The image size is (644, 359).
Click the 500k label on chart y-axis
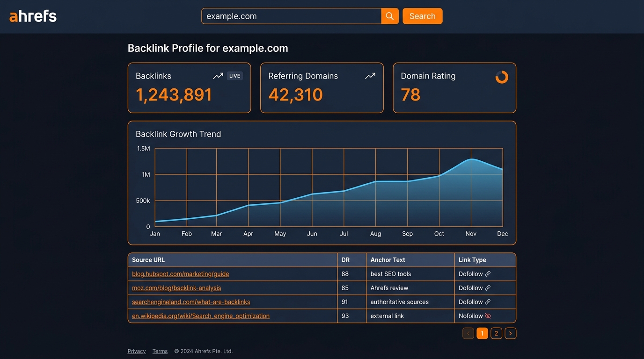coord(143,201)
